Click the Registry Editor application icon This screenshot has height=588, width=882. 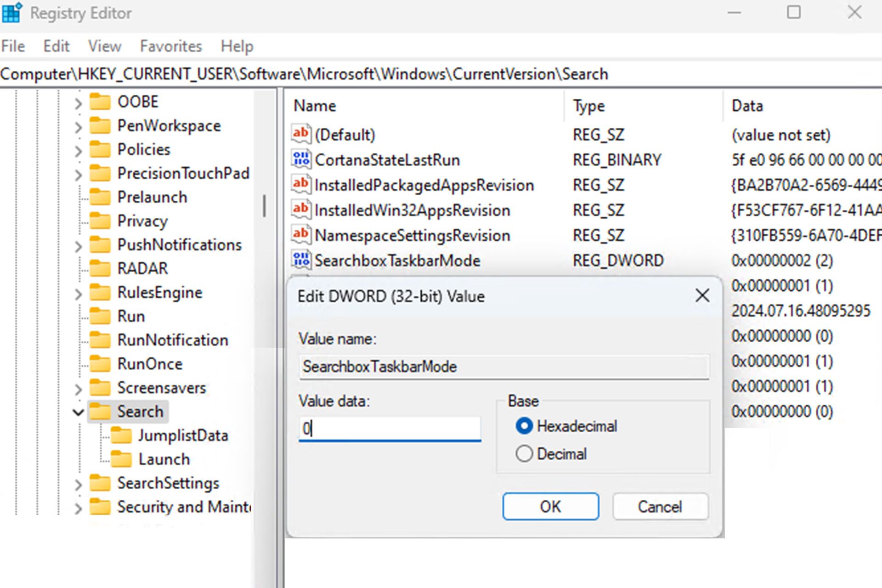click(x=12, y=12)
